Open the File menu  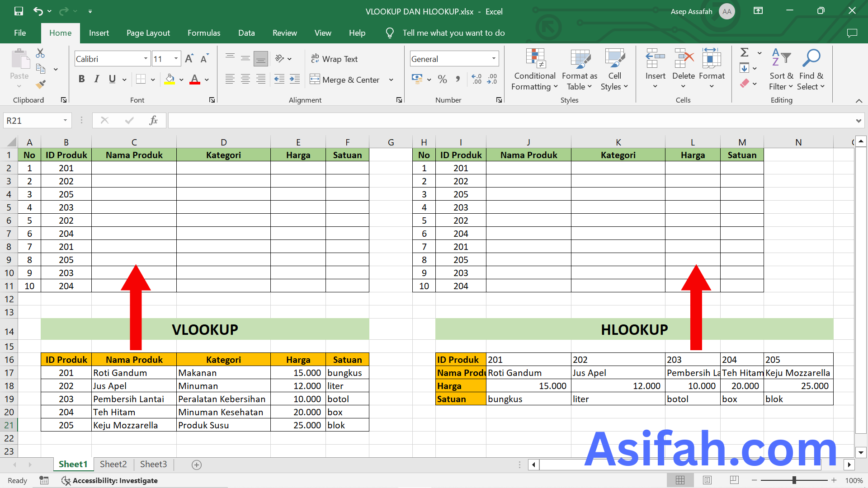coord(20,33)
